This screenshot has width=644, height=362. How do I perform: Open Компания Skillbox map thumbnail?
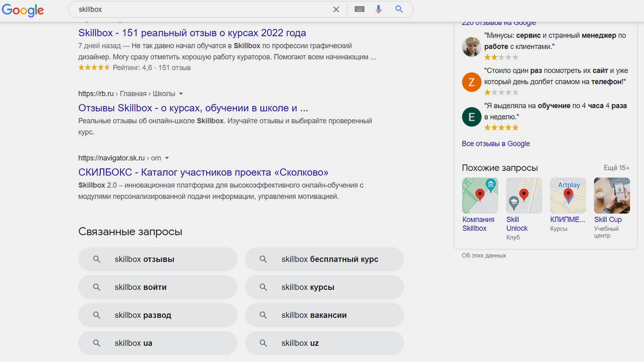(x=480, y=196)
